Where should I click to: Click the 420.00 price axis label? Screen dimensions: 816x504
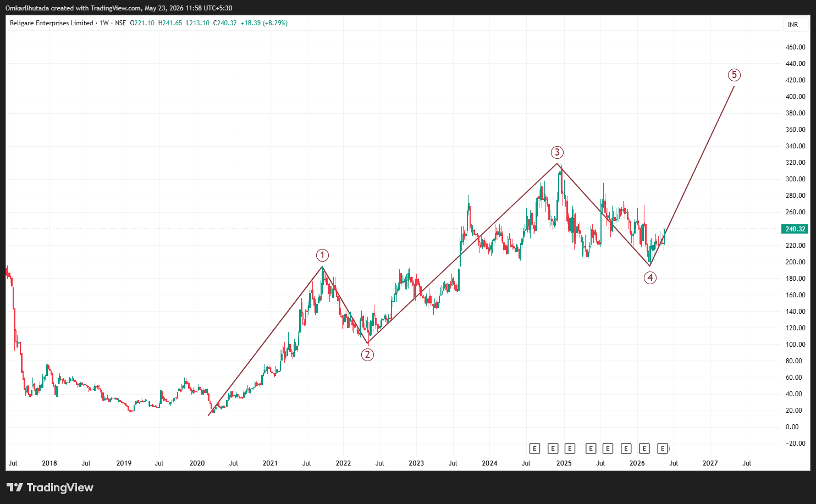point(795,80)
